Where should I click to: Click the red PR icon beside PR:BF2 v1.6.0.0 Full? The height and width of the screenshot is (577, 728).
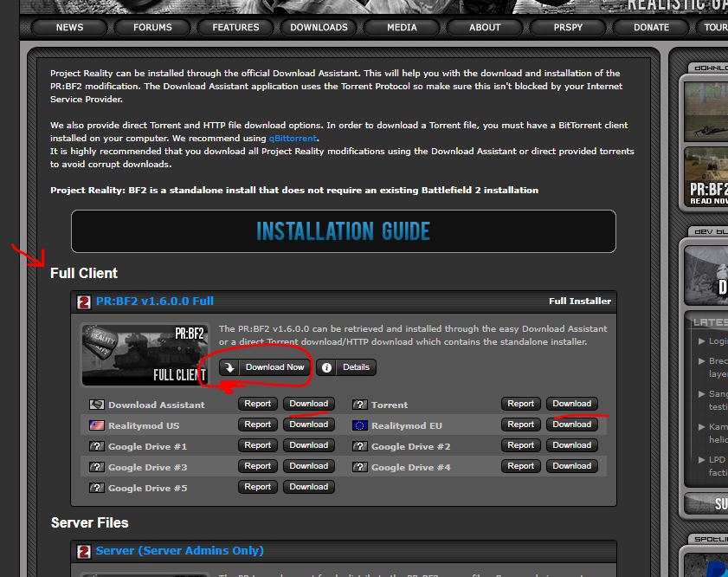tap(84, 302)
